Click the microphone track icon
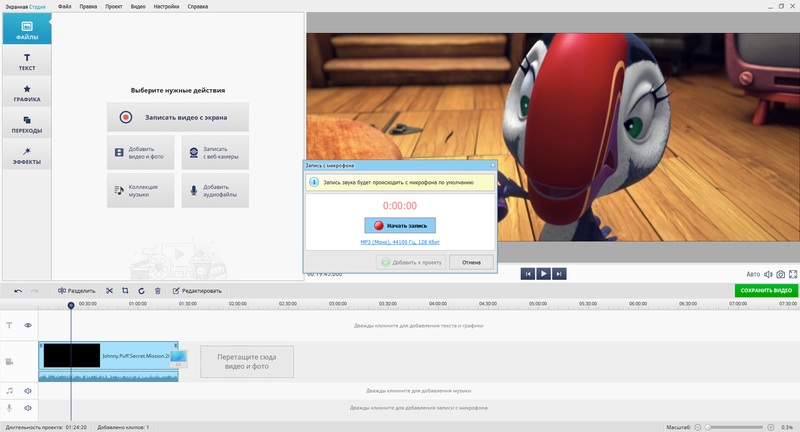Image resolution: width=800 pixels, height=432 pixels. pyautogui.click(x=9, y=408)
